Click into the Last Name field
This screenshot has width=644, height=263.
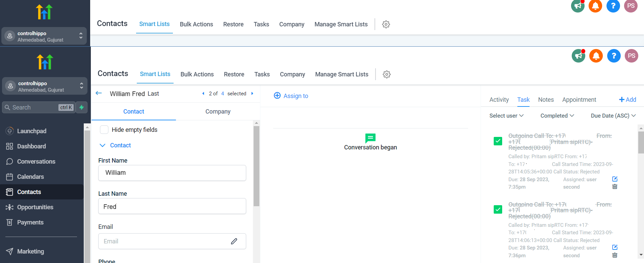pos(172,206)
